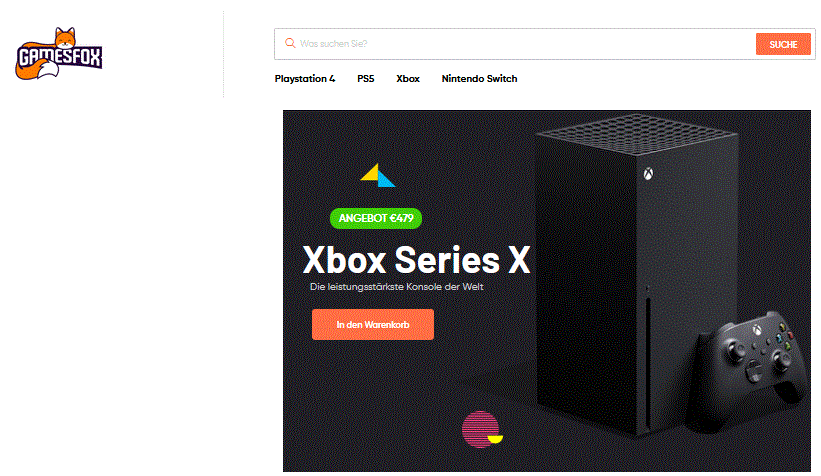Click the GamesFox fox logo
Screen dimensions: 821x476
(59, 54)
